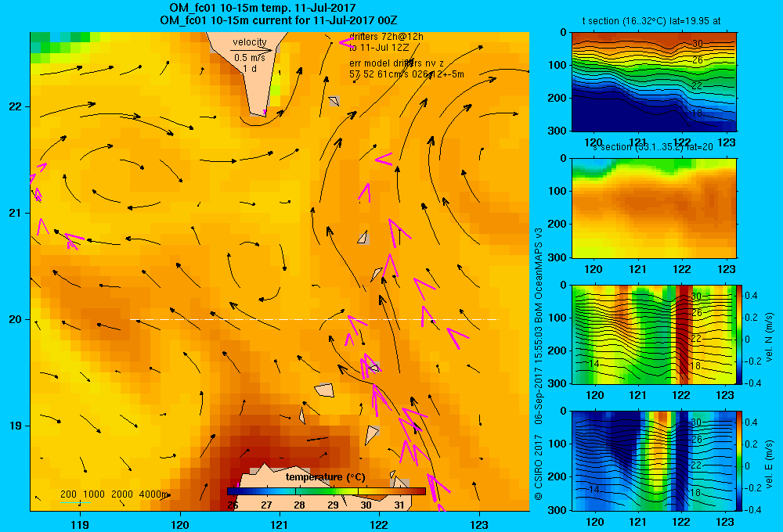Click the vel. N colorbar
The height and width of the screenshot is (532, 783).
pyautogui.click(x=739, y=334)
